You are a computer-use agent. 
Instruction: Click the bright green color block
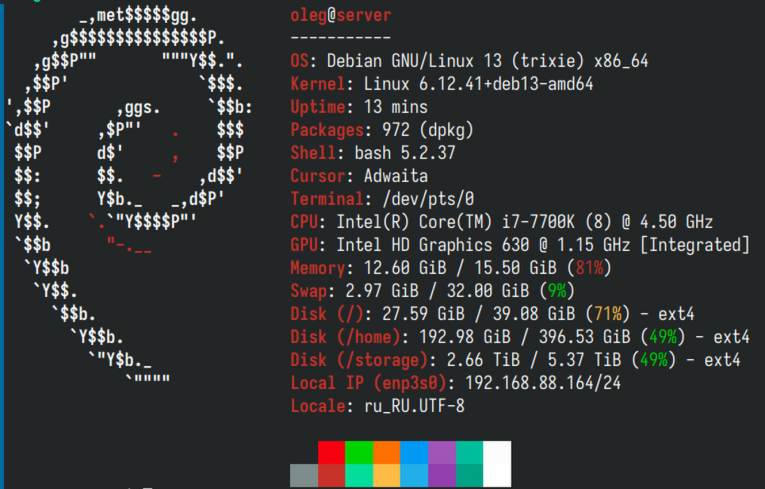pos(359,452)
